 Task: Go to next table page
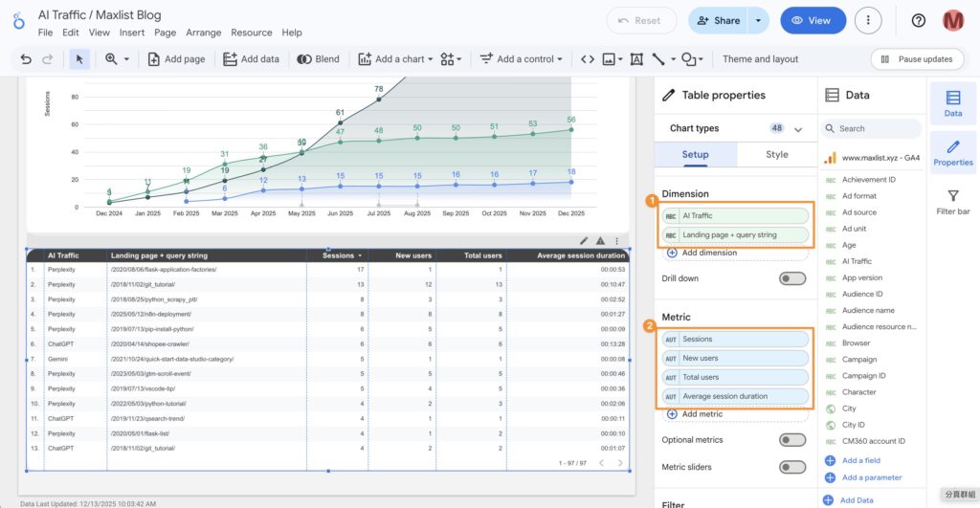(620, 463)
